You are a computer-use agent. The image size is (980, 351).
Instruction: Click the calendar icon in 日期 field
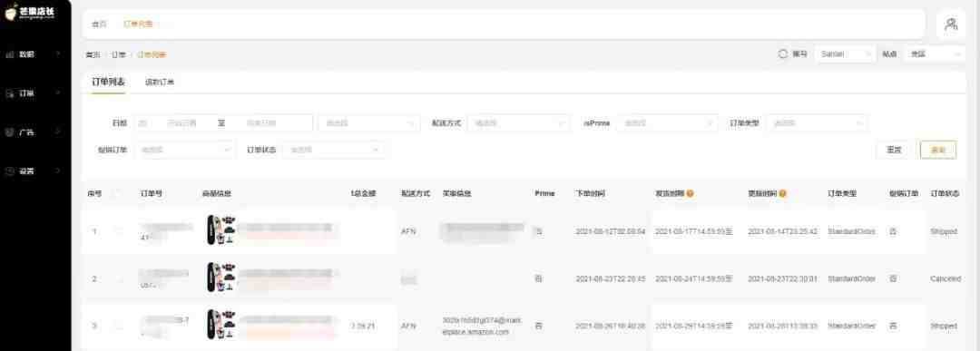click(142, 123)
